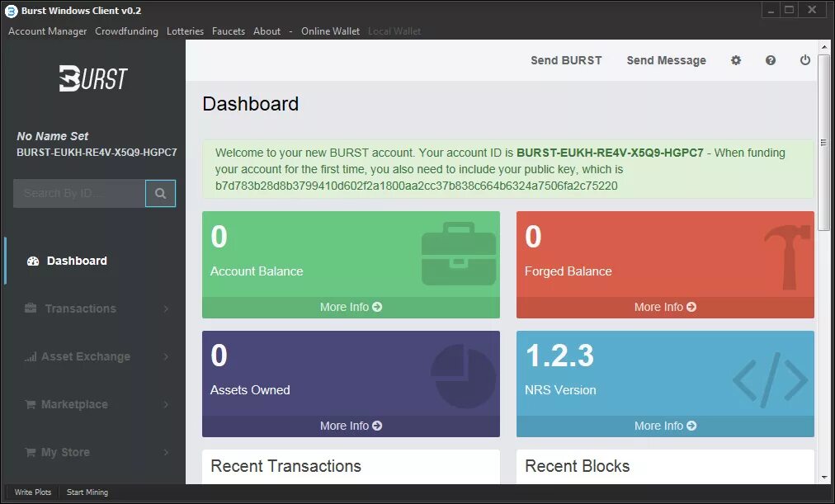835x504 pixels.
Task: Click the Recent Transactions heading
Action: point(285,466)
